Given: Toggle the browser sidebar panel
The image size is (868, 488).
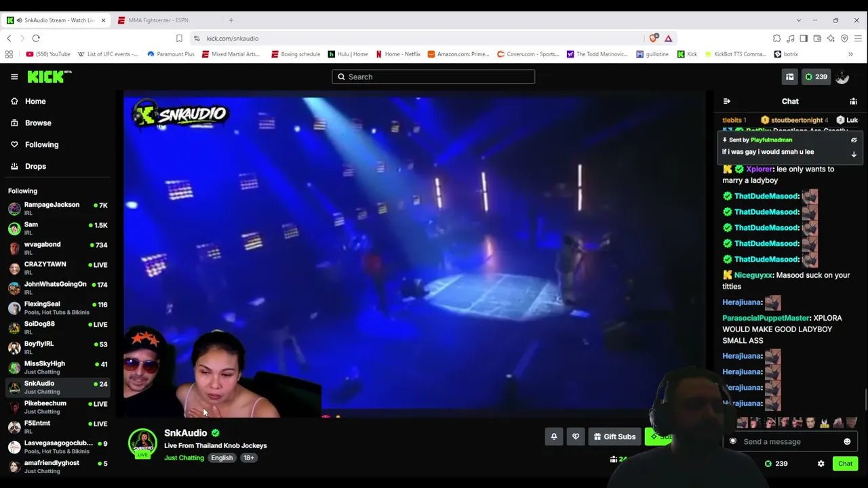Looking at the screenshot, I should [x=804, y=39].
